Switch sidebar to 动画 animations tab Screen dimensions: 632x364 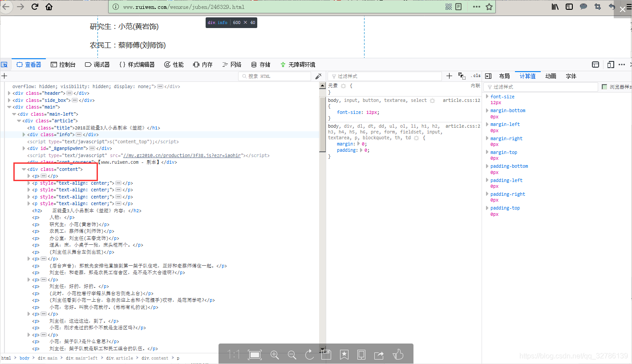click(x=551, y=76)
